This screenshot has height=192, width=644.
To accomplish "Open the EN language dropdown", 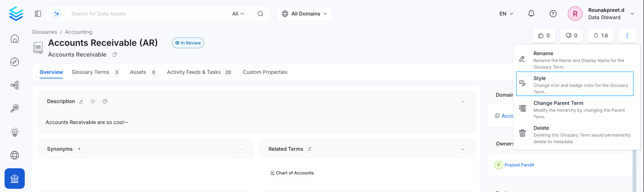I will [x=506, y=14].
